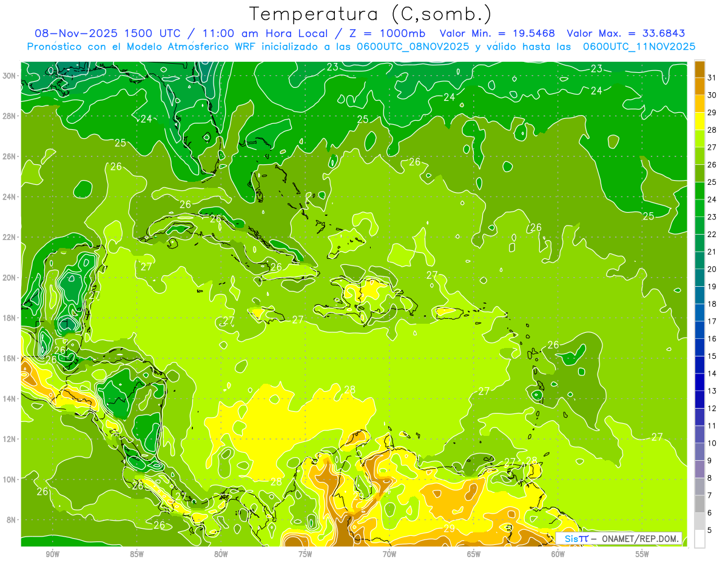
Task: Click the '10N' latitude axis label
Action: coord(10,479)
